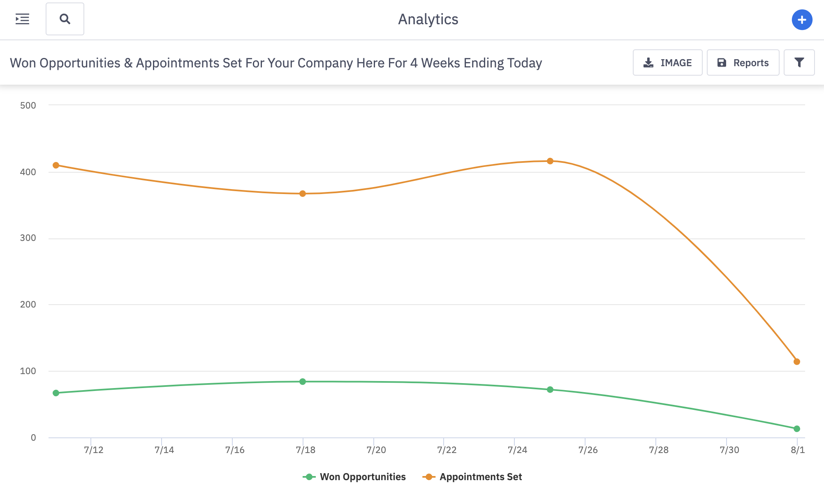
Task: Click the green Won Opportunities legend marker
Action: pyautogui.click(x=309, y=477)
